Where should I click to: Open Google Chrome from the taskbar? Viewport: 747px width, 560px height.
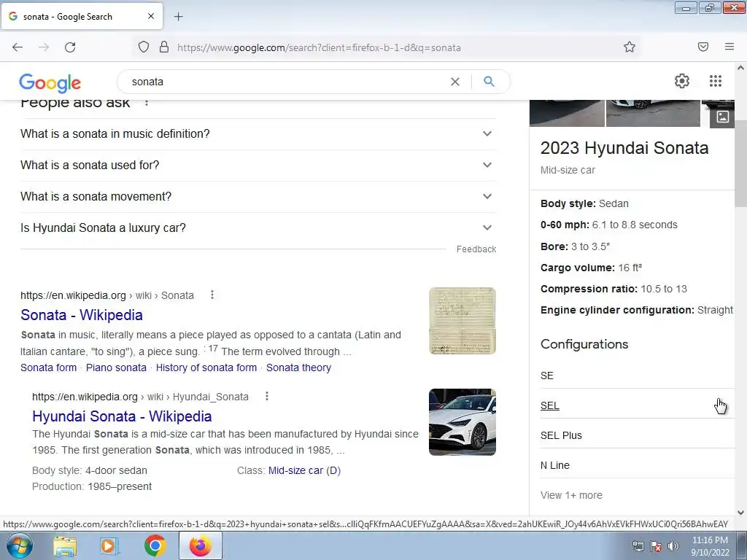coord(155,546)
